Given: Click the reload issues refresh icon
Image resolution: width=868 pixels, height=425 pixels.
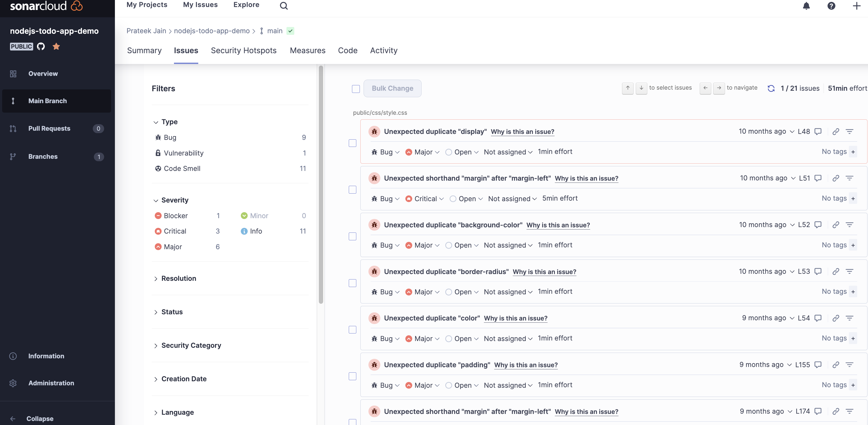Looking at the screenshot, I should pos(771,88).
